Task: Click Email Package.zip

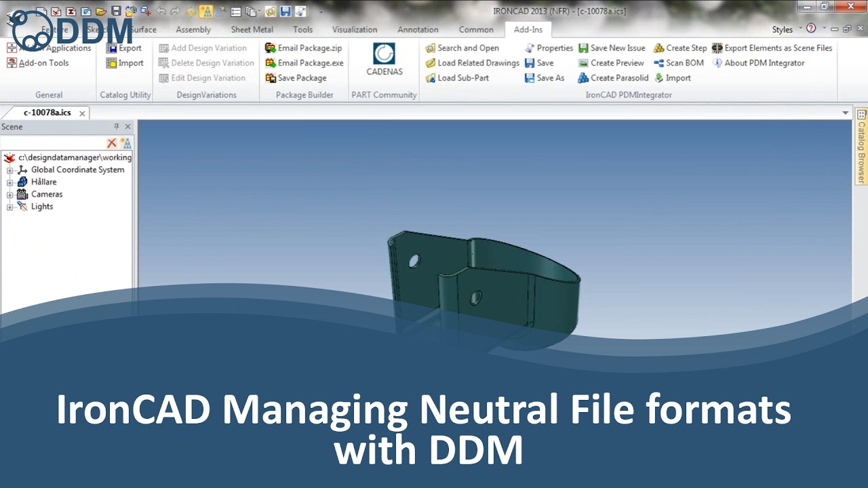Action: pos(303,48)
